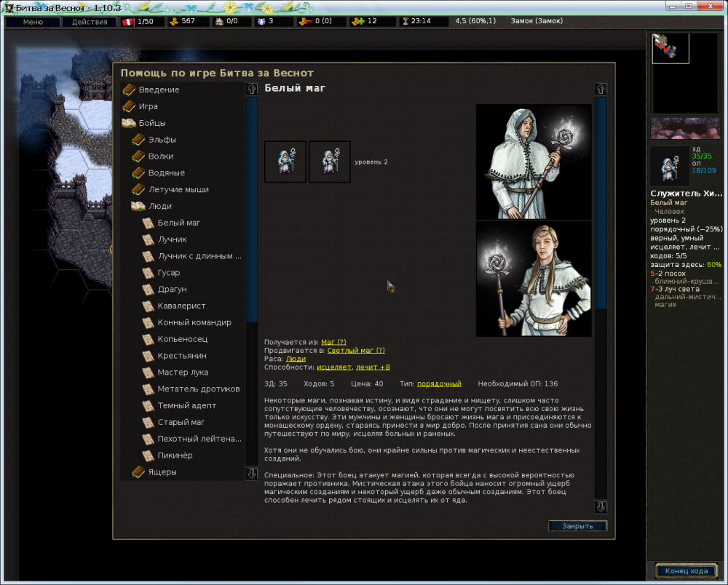This screenshot has height=585, width=728.
Task: Expand the Летучие мыши section
Action: pos(178,189)
